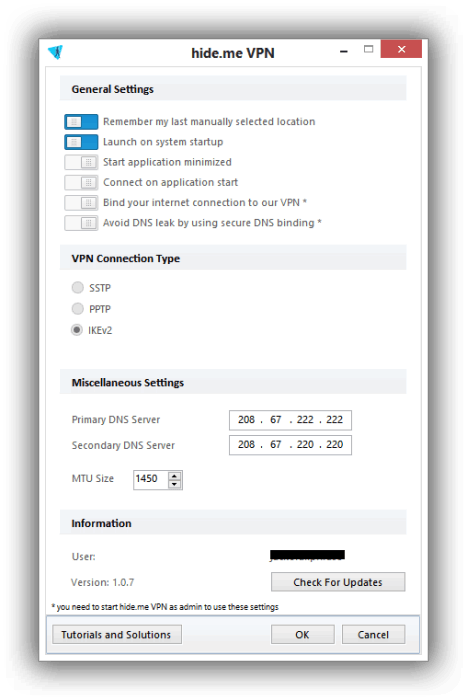Click the Primary DNS Server address field
The height and width of the screenshot is (700, 467).
click(290, 420)
